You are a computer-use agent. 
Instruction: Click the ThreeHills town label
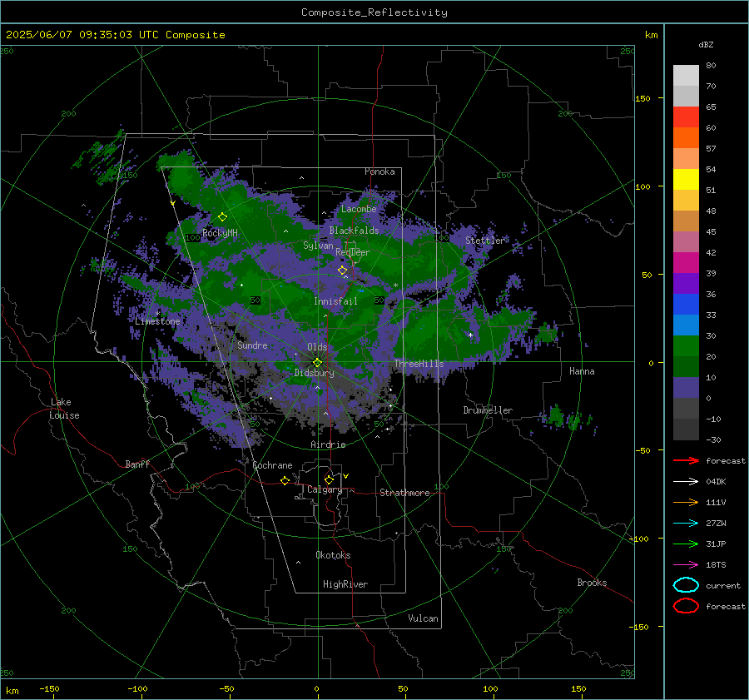point(419,364)
